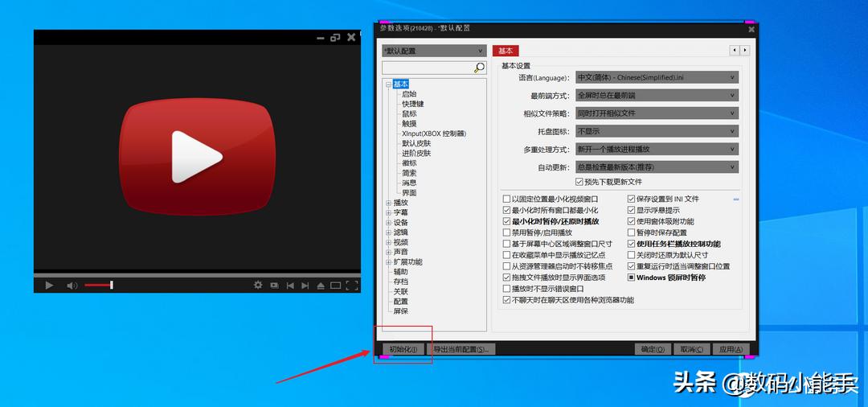The height and width of the screenshot is (407, 868).
Task: Click the right arrow next to the 基本 tab
Action: [744, 51]
